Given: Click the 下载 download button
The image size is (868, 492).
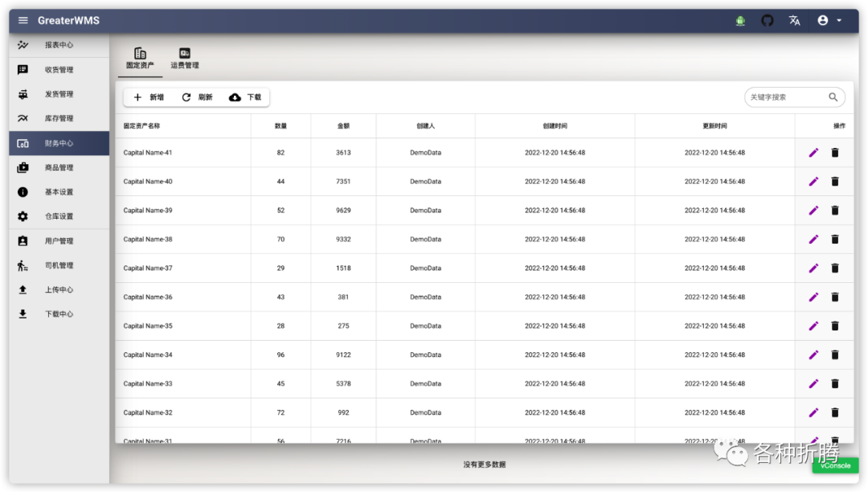Looking at the screenshot, I should click(x=245, y=97).
